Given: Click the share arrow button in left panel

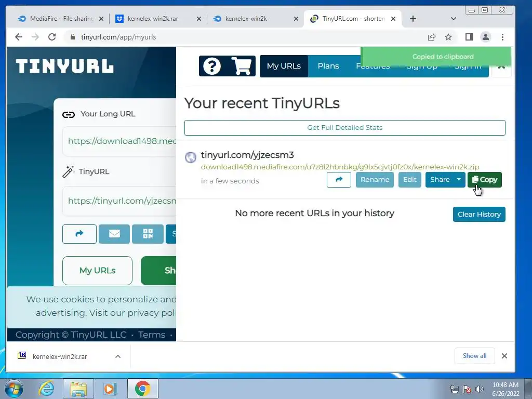Looking at the screenshot, I should 79,234.
